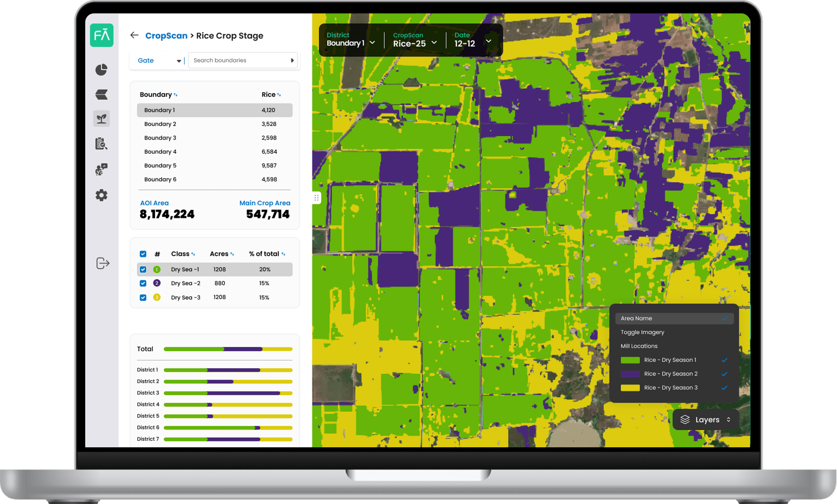
Task: Select the Boundary 4 row
Action: coord(215,152)
